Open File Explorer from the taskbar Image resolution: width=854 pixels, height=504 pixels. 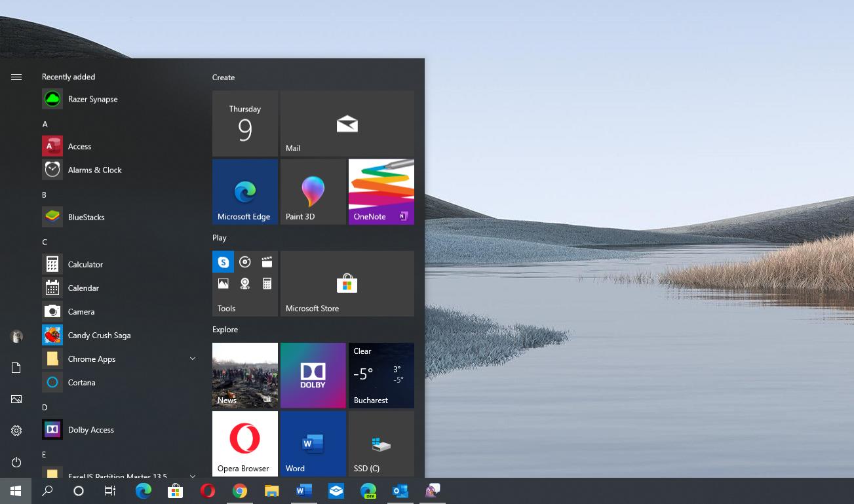click(x=272, y=491)
